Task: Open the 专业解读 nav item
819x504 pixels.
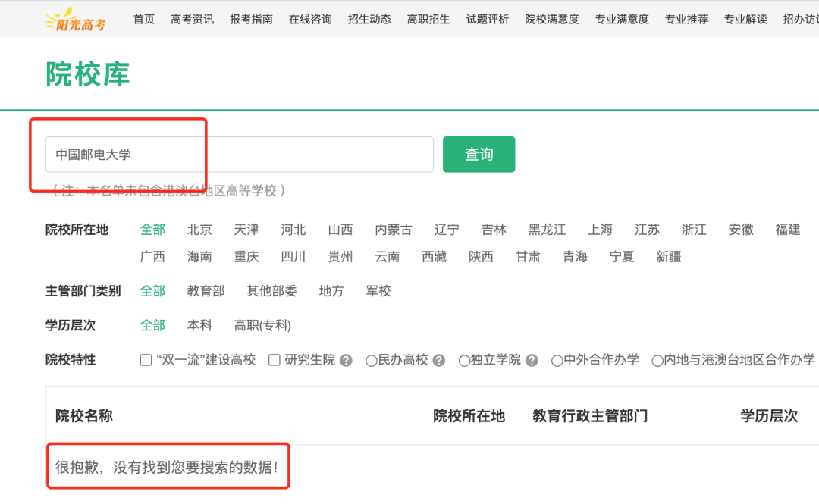Action: tap(745, 19)
